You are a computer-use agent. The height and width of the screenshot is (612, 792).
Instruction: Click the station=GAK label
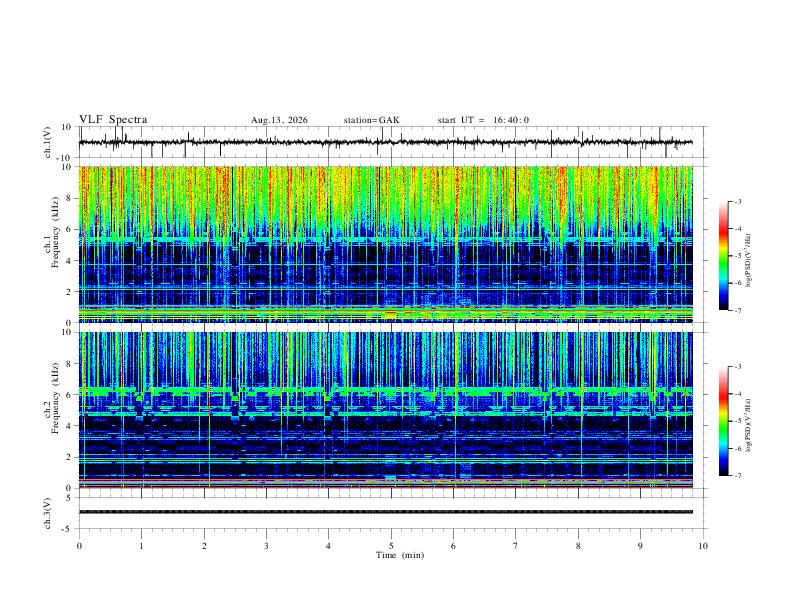coord(372,120)
